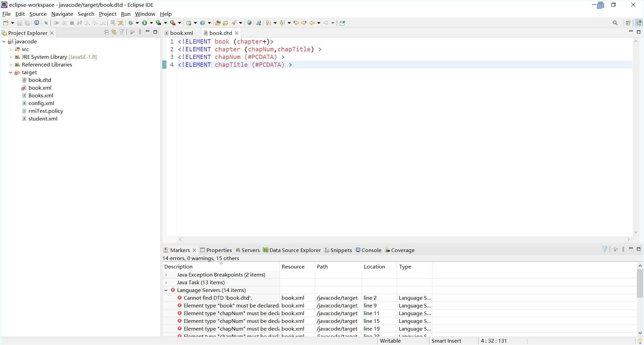Image resolution: width=644 pixels, height=345 pixels.
Task: Expand the Java Task markers group
Action: click(166, 283)
